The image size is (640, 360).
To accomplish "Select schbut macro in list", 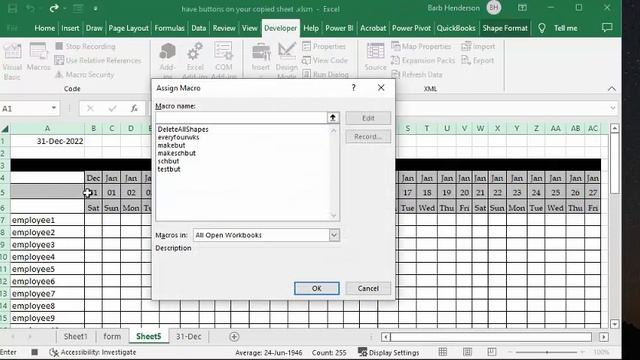I will pyautogui.click(x=168, y=161).
